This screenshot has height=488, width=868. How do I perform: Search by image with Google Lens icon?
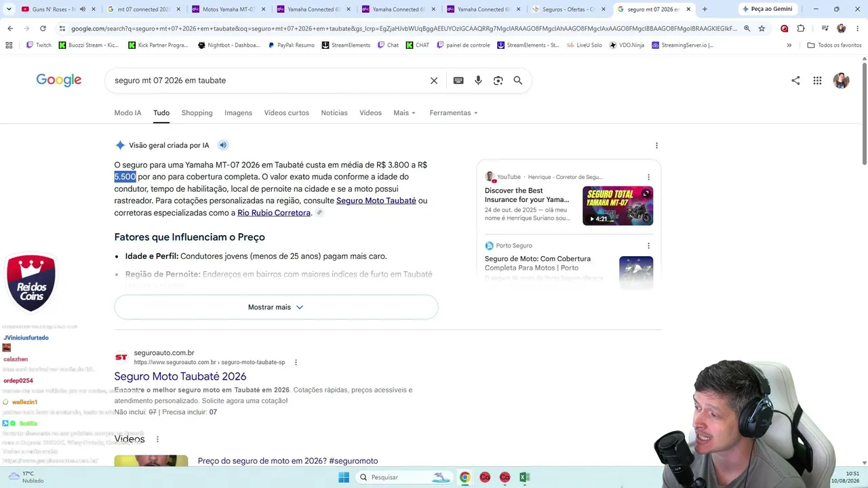tap(498, 81)
